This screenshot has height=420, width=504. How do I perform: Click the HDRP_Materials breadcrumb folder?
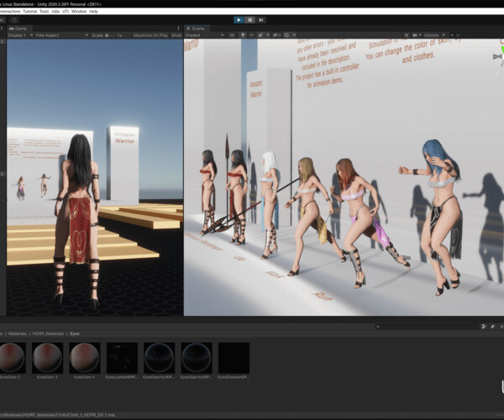click(x=48, y=333)
